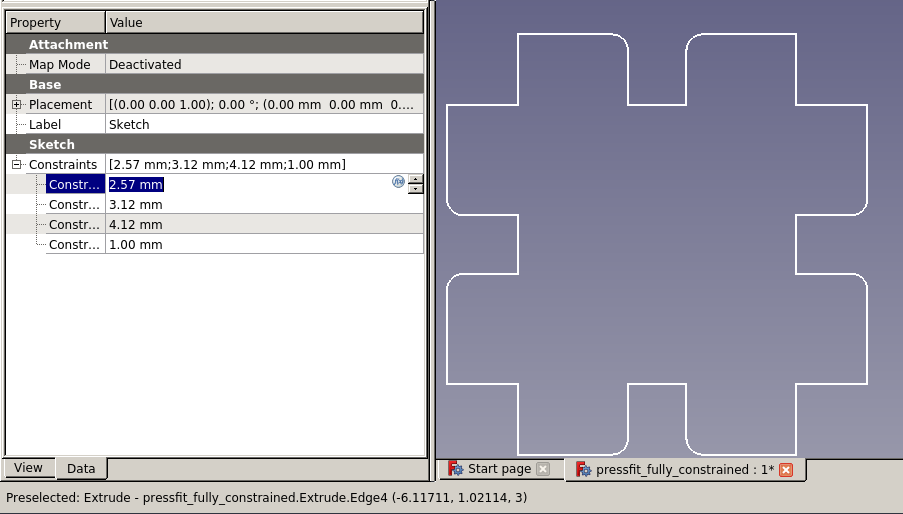This screenshot has height=514, width=903.
Task: Click the FreeCAD icon on the pressfit_fully_constrained tab
Action: (x=583, y=469)
